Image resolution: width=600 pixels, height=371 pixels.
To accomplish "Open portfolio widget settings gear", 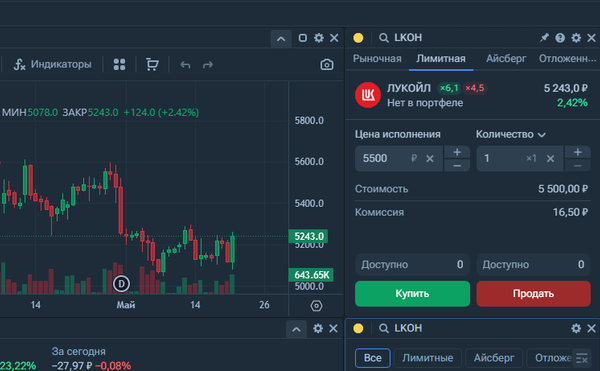I will (318, 329).
